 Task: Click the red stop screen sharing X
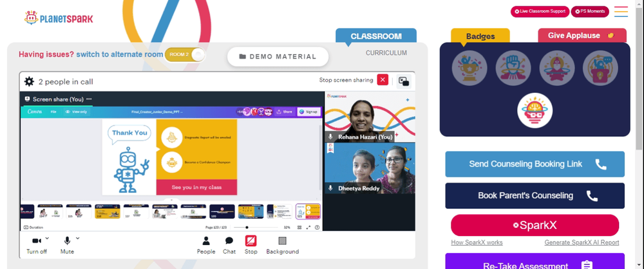383,80
